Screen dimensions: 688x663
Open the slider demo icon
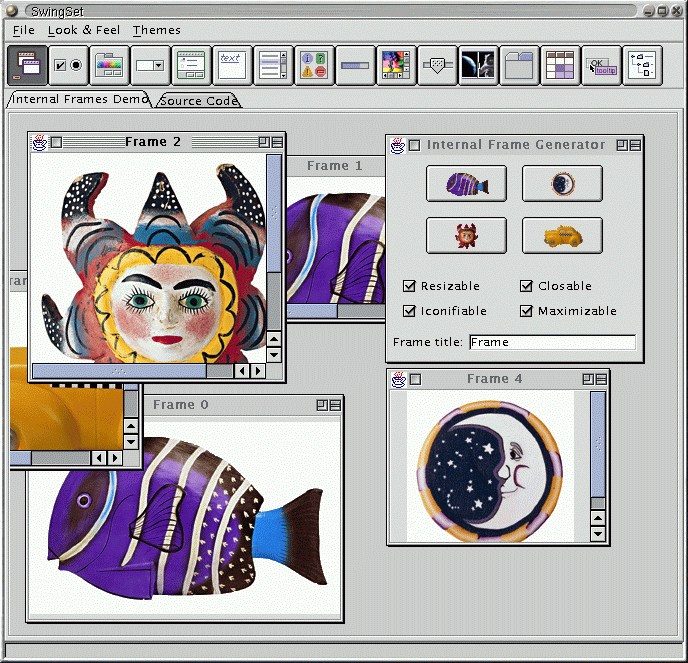click(437, 65)
